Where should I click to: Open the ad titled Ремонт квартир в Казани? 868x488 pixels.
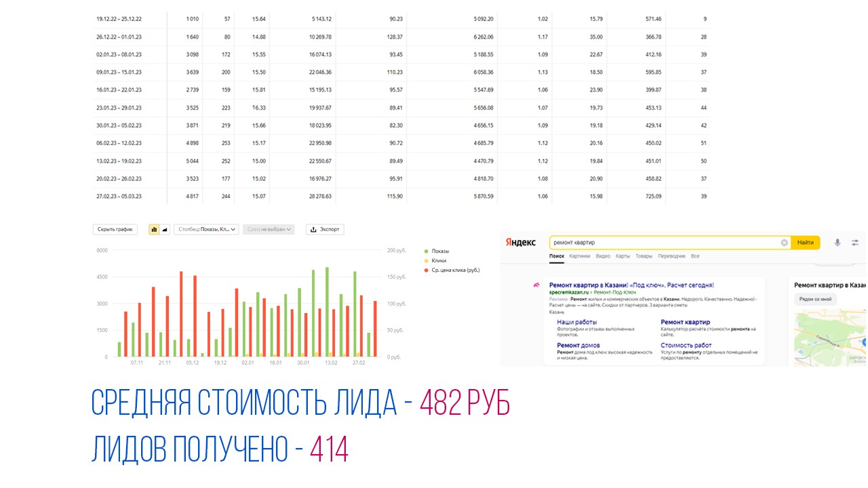click(x=631, y=285)
